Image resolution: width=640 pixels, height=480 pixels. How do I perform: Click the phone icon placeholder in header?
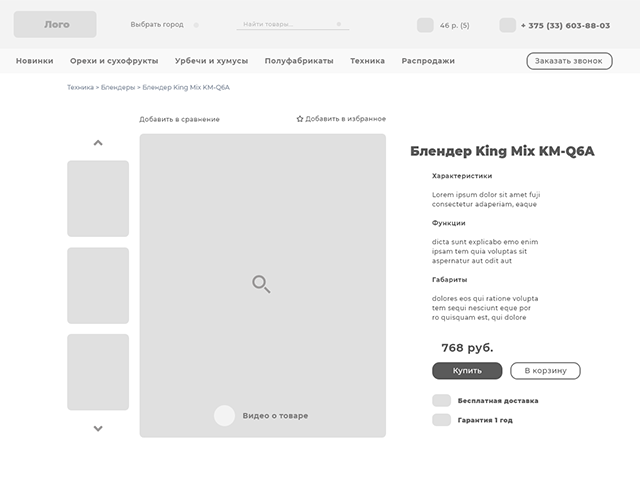[x=507, y=25]
